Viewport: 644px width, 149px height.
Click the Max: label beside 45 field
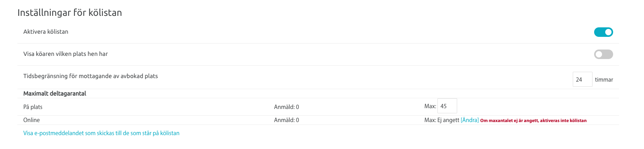tap(430, 106)
